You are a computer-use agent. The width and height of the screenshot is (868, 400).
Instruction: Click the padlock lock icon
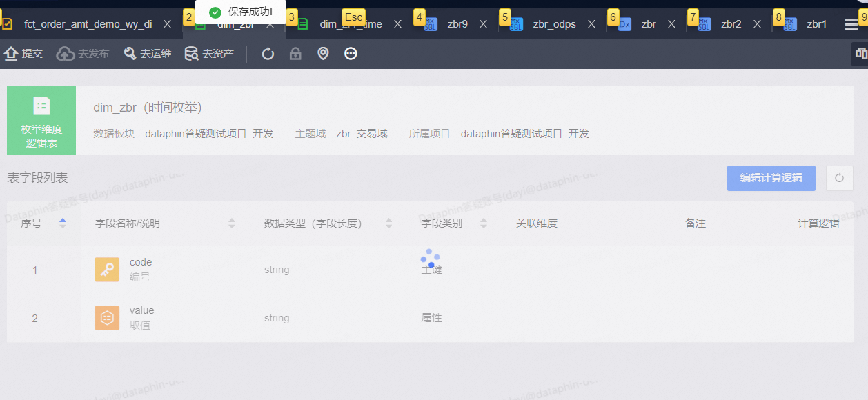295,54
